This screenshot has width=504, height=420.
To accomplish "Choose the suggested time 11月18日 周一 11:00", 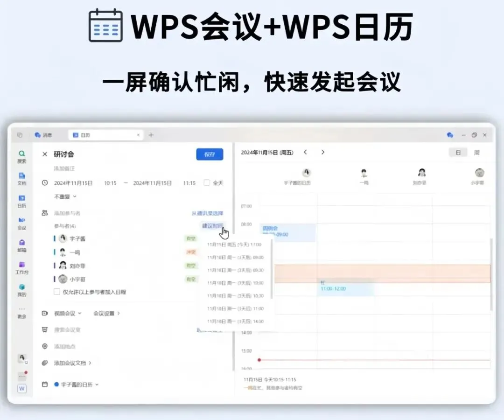I will (235, 308).
